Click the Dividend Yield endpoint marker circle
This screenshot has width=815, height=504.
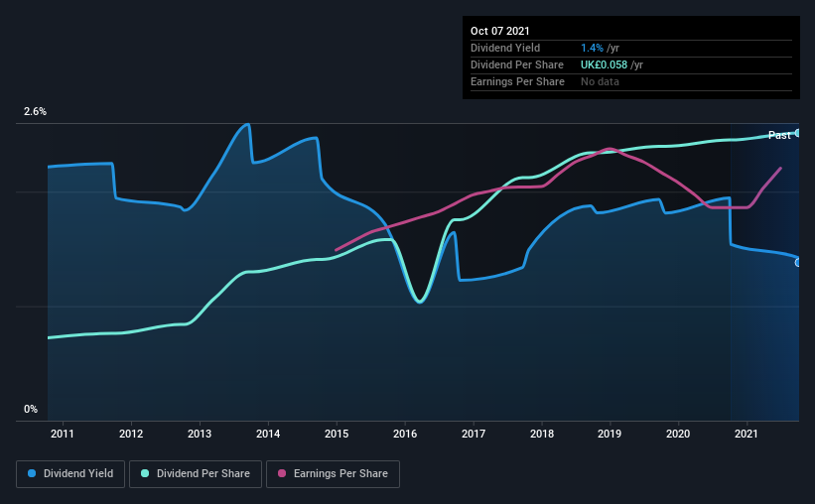[x=798, y=262]
